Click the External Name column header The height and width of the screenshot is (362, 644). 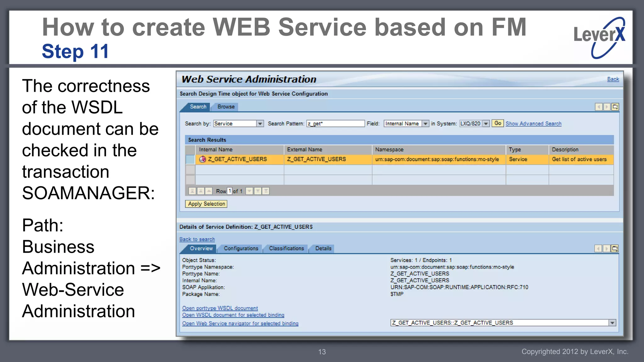(328, 150)
